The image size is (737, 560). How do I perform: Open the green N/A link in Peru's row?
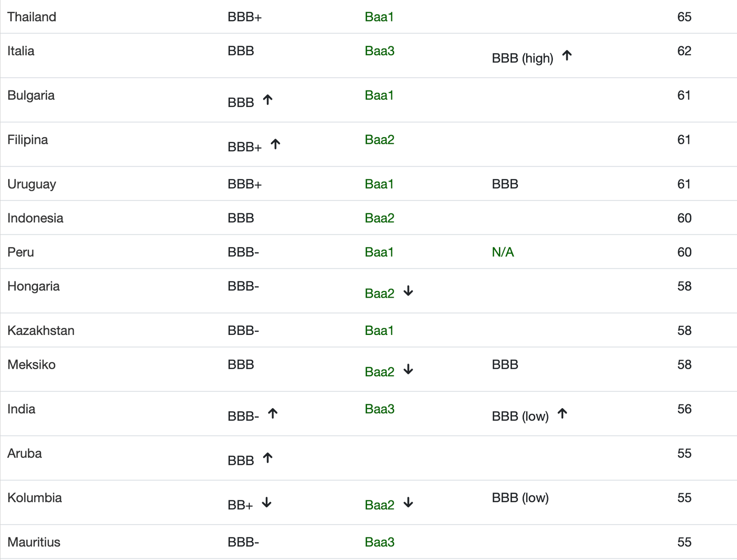pyautogui.click(x=503, y=252)
